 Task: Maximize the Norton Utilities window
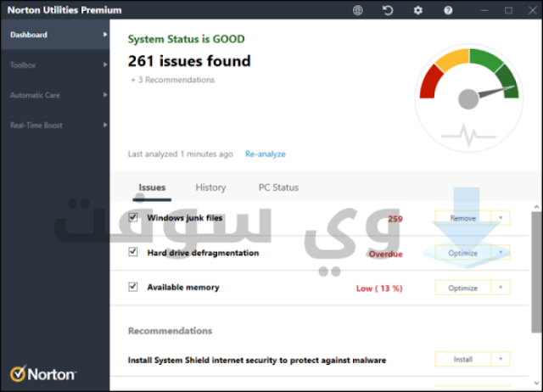click(x=508, y=10)
